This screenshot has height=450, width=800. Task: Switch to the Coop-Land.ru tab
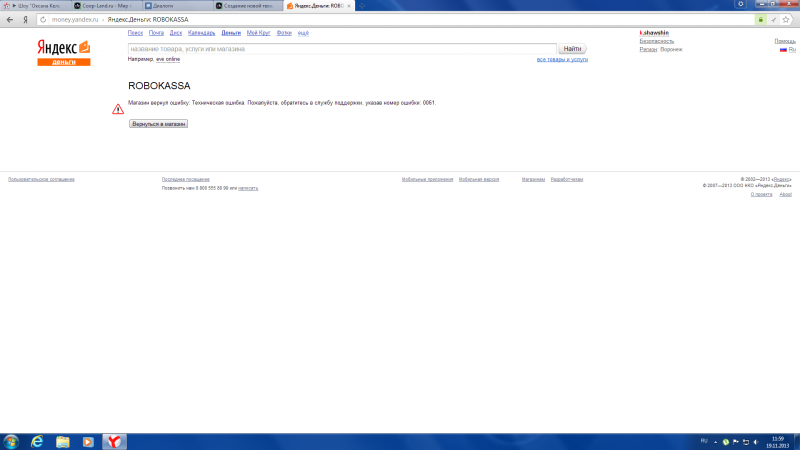coord(106,6)
